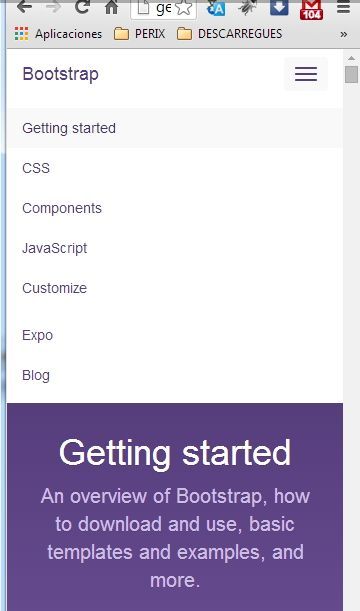Bookmark the page with the star icon
Image resolution: width=360 pixels, height=611 pixels.
[x=184, y=8]
